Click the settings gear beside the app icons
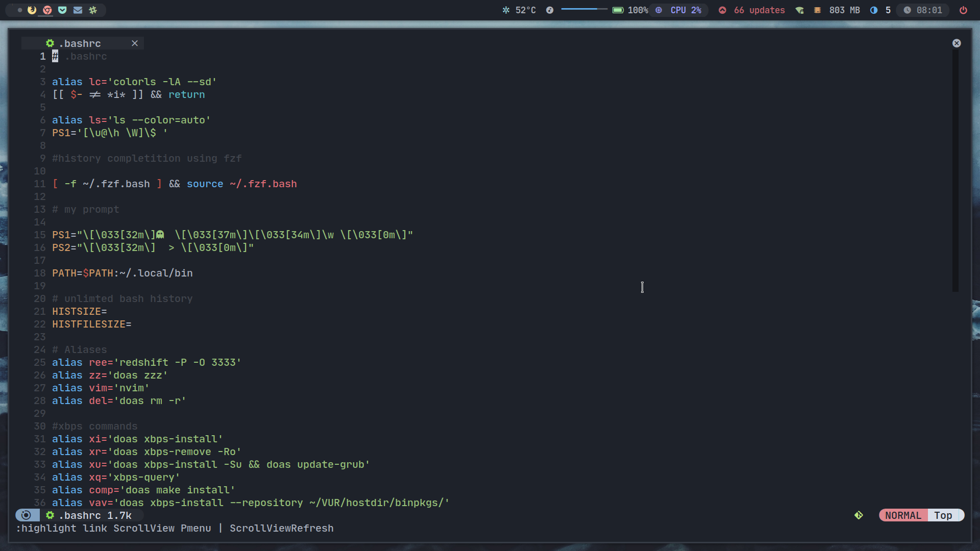This screenshot has width=980, height=551. tap(93, 10)
